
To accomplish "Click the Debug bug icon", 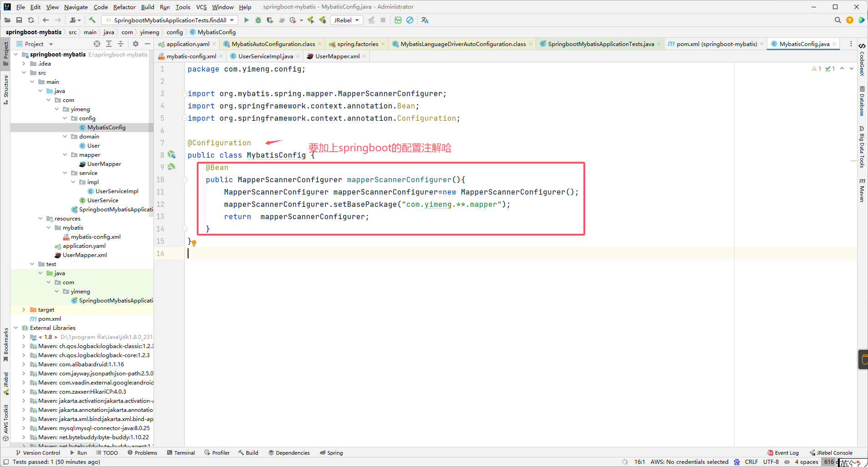I will point(258,20).
